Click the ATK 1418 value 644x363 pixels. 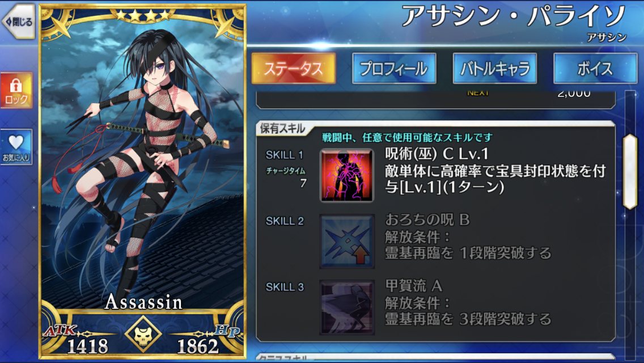(x=87, y=346)
